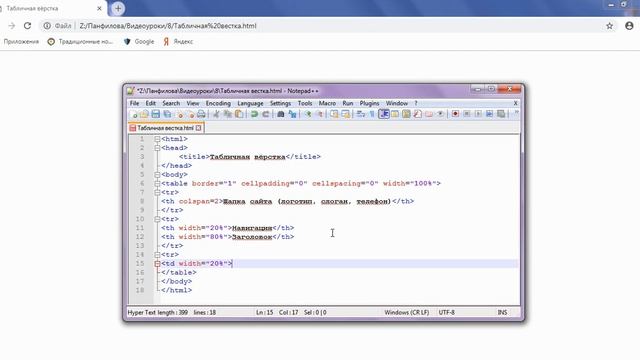Screen dimensions: 640x360
Task: Toggle the Document Map toolbar icon
Action: [x=406, y=114]
